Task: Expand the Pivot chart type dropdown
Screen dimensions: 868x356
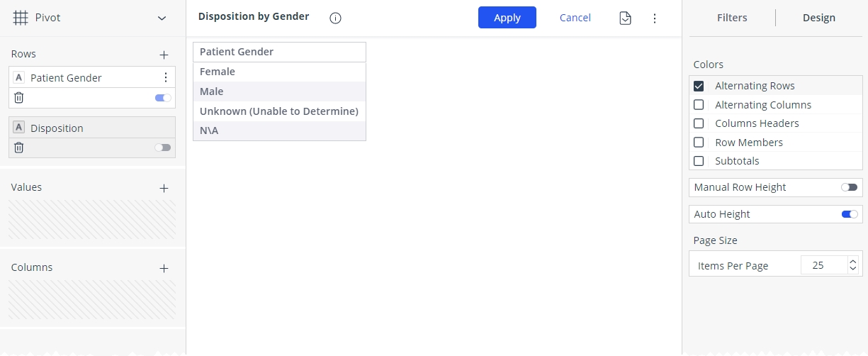Action: (162, 18)
